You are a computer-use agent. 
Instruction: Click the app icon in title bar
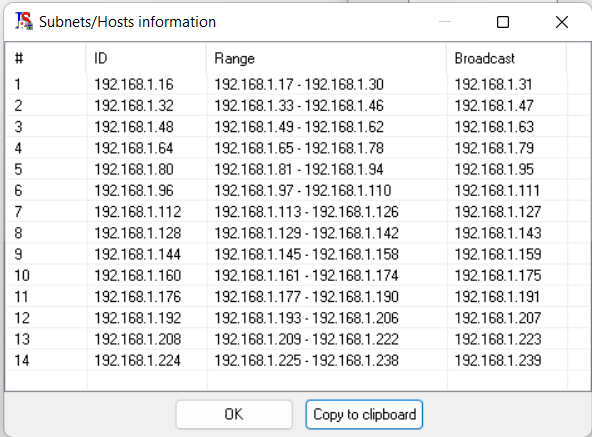(23, 21)
